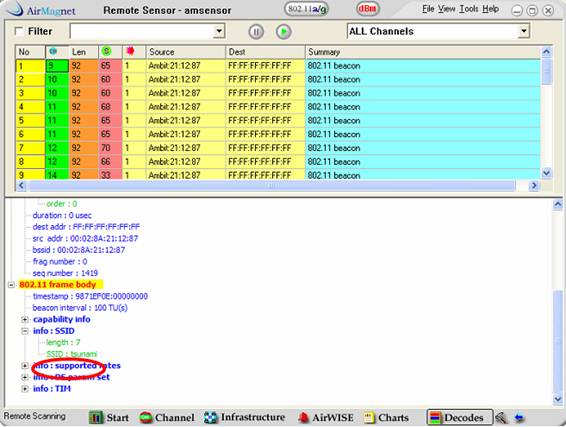
Task: Select the 'bssid : 00:02:8A:21:12:87' line
Action: tap(79, 250)
